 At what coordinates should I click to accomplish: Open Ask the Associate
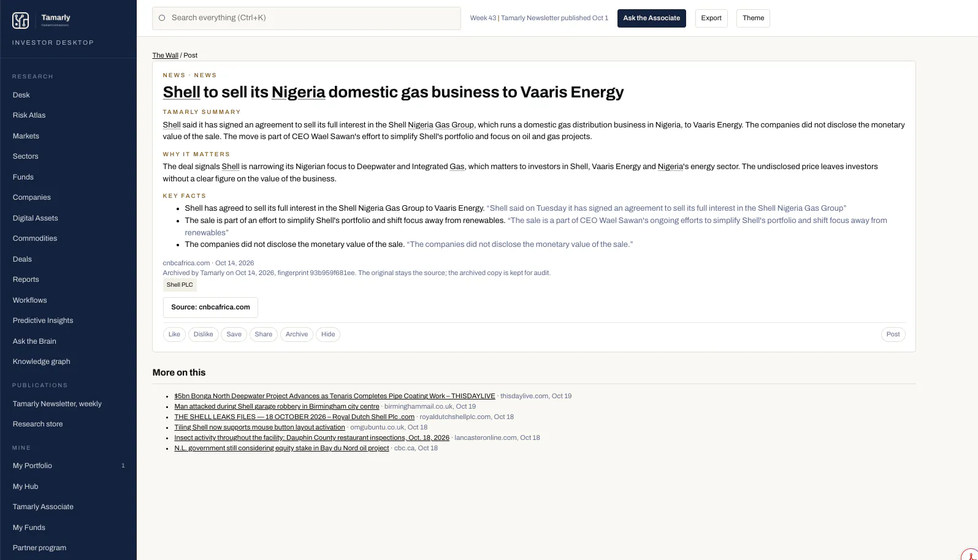click(651, 18)
